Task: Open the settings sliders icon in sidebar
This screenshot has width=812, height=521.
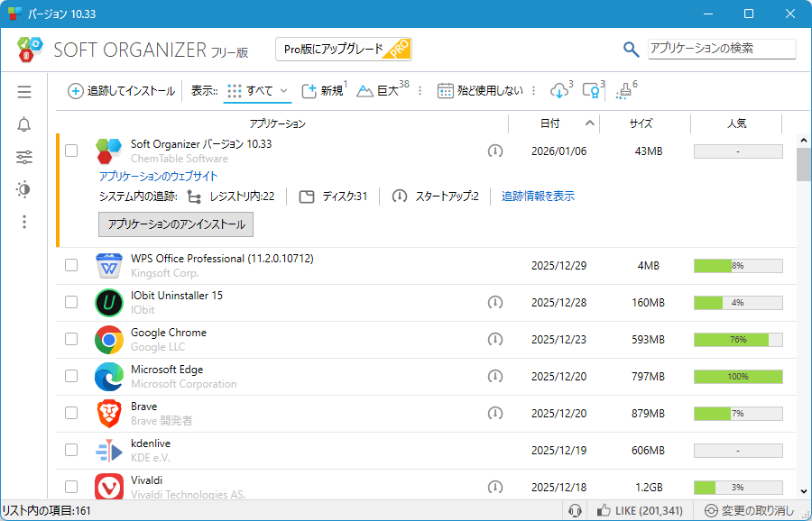Action: click(24, 158)
